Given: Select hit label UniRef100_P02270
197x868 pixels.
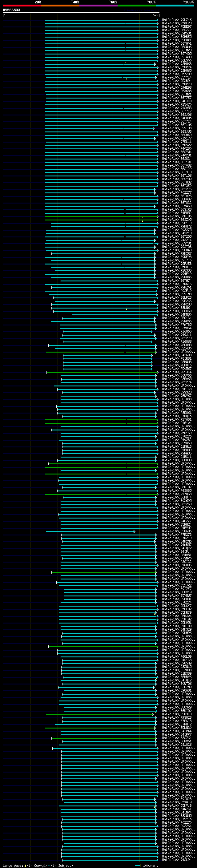Looking at the screenshot, I should click(177, 822).
